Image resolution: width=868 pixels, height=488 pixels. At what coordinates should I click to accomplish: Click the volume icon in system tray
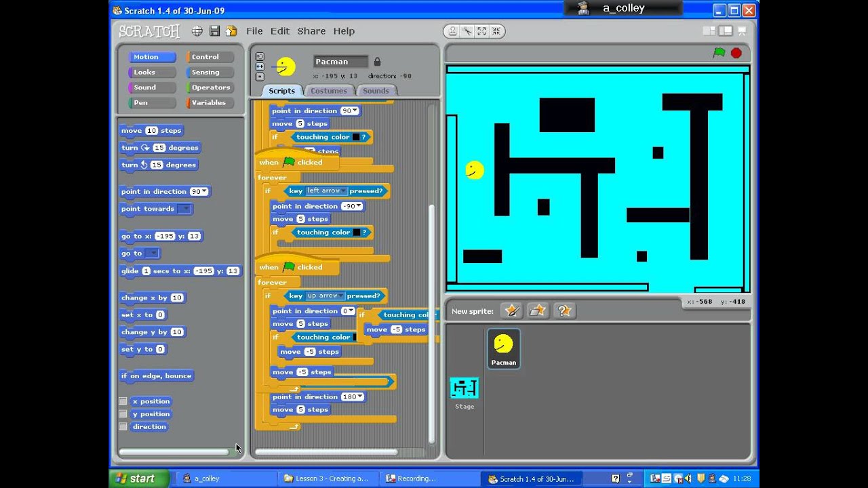tap(690, 479)
